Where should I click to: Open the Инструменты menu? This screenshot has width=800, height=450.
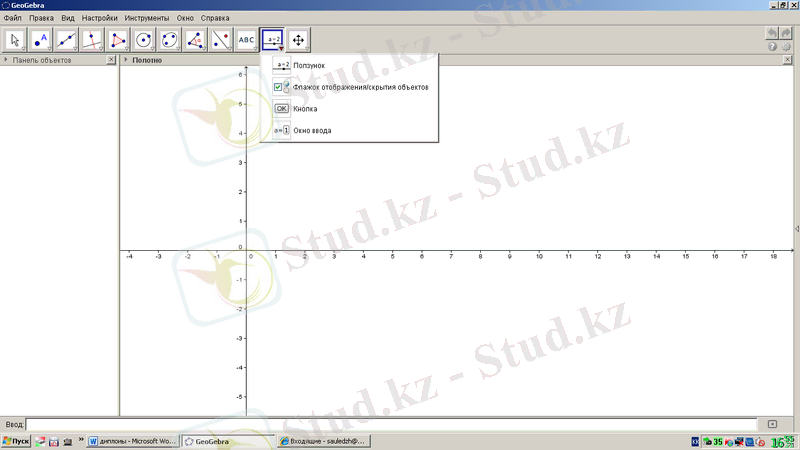pos(147,18)
